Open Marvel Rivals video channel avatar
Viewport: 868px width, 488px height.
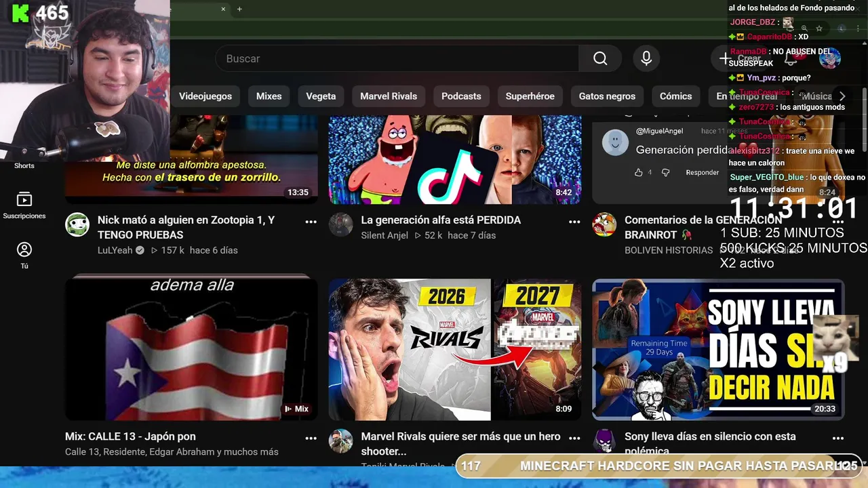pos(341,441)
